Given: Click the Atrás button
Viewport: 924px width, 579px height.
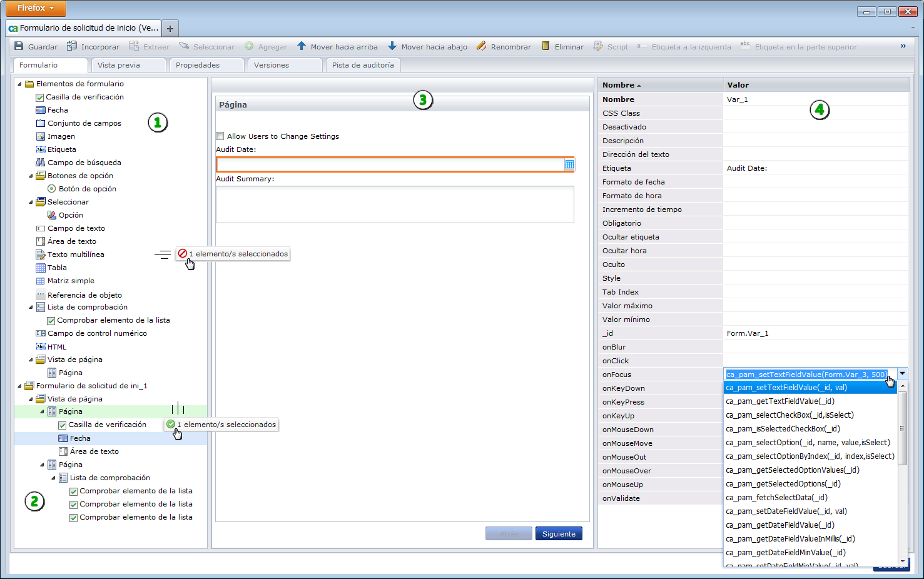Looking at the screenshot, I should coord(509,534).
